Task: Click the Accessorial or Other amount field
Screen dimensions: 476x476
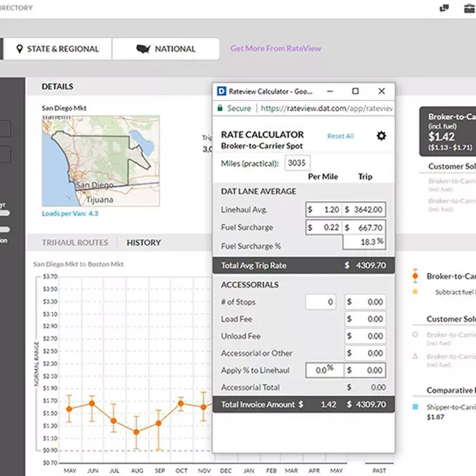Action: coord(365,353)
